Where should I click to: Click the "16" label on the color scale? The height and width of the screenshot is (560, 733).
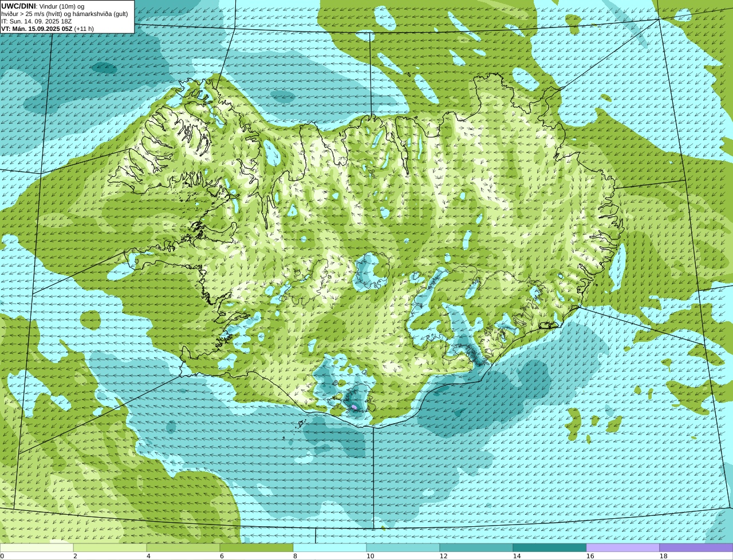point(590,556)
